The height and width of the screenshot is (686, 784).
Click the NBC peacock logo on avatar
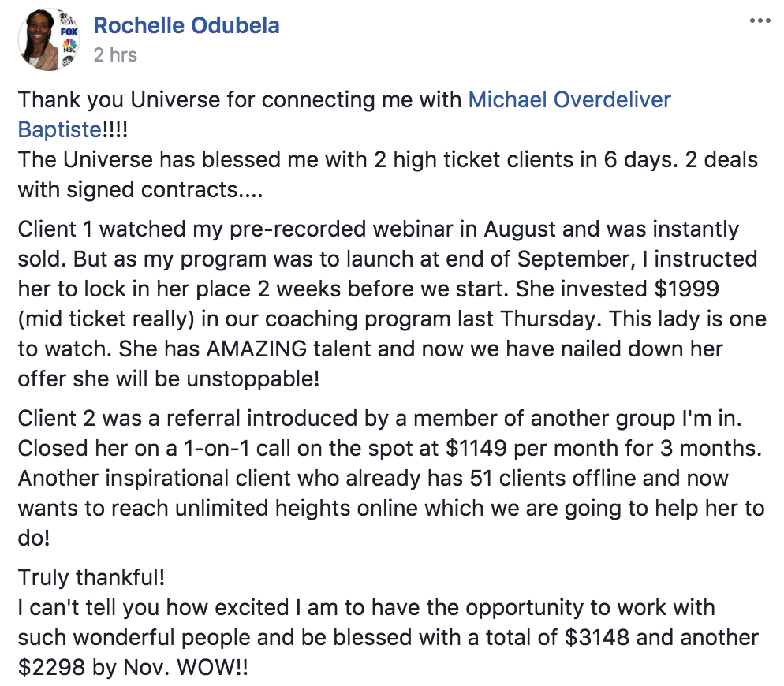pyautogui.click(x=69, y=46)
